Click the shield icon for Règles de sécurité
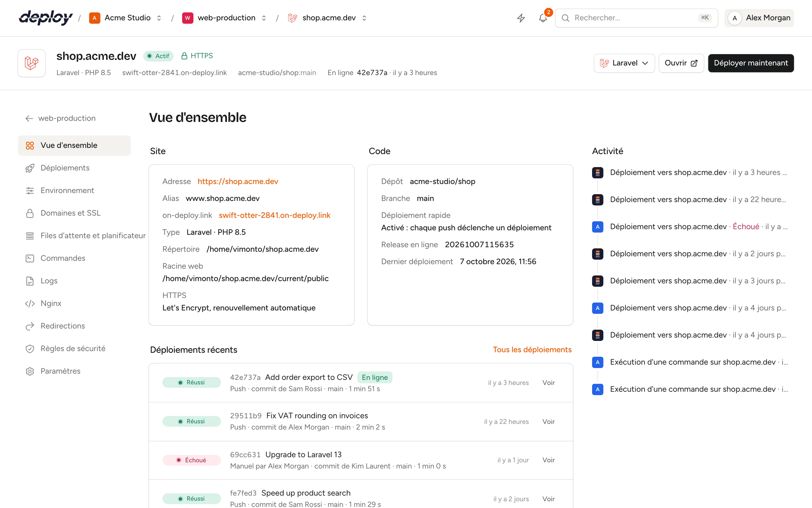The width and height of the screenshot is (812, 508). click(x=30, y=349)
